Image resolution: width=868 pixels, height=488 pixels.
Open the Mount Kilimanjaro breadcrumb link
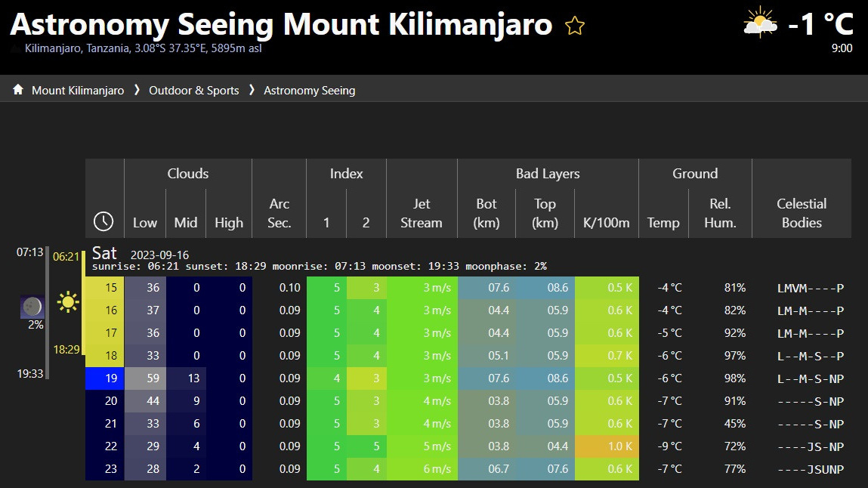click(78, 91)
